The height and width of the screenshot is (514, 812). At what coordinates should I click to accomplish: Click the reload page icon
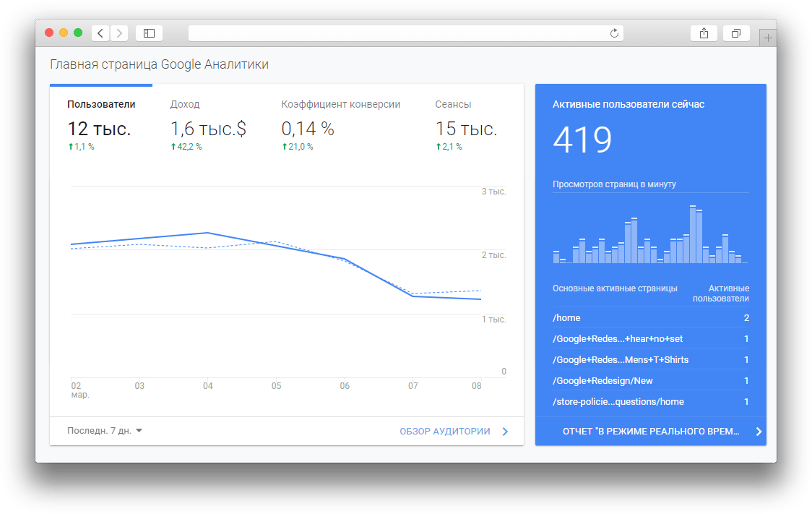pyautogui.click(x=614, y=33)
